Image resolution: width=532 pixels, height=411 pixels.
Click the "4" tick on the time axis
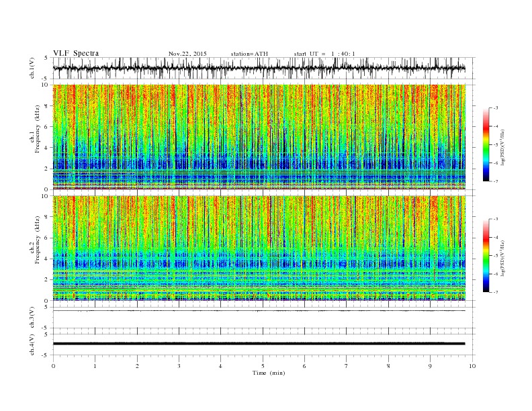pyautogui.click(x=220, y=366)
